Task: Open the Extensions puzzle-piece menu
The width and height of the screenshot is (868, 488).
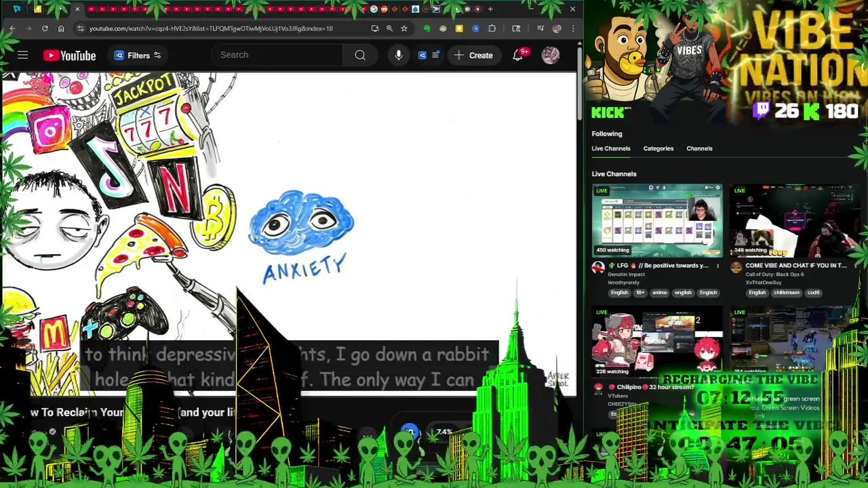Action: click(492, 28)
